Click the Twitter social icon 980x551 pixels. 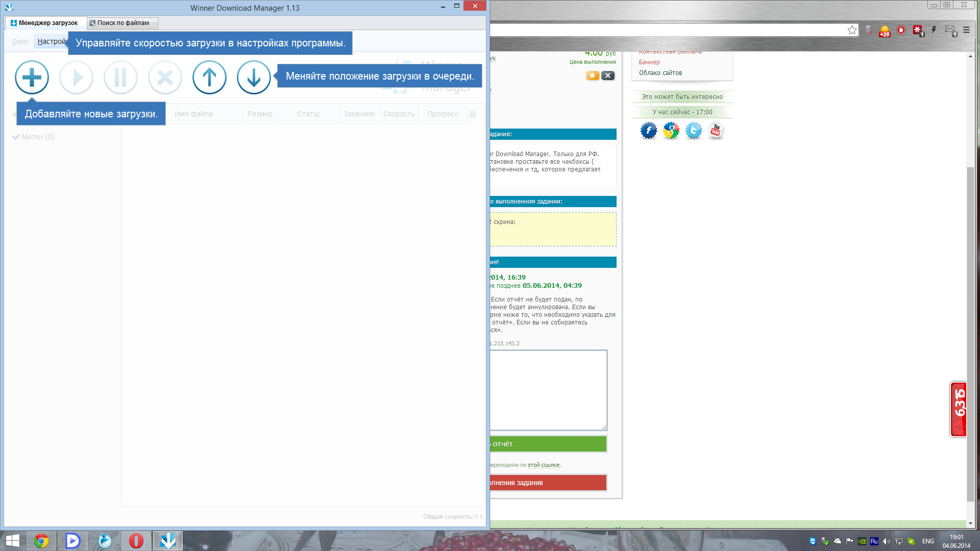point(693,131)
